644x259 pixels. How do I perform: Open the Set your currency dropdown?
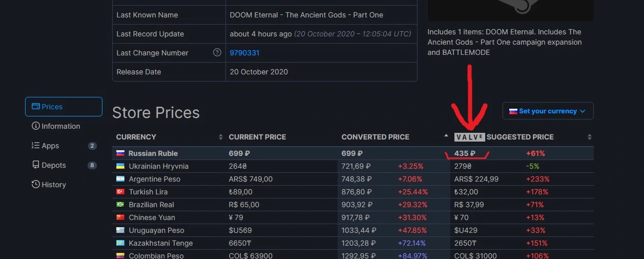[548, 111]
